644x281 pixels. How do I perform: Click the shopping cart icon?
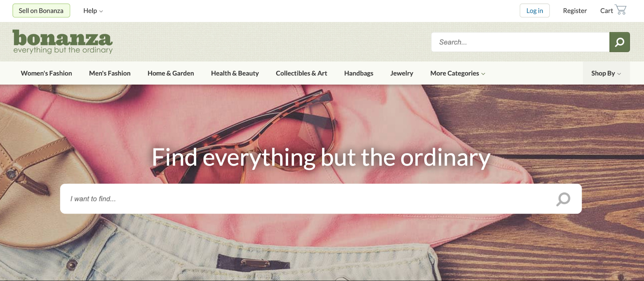tap(620, 10)
